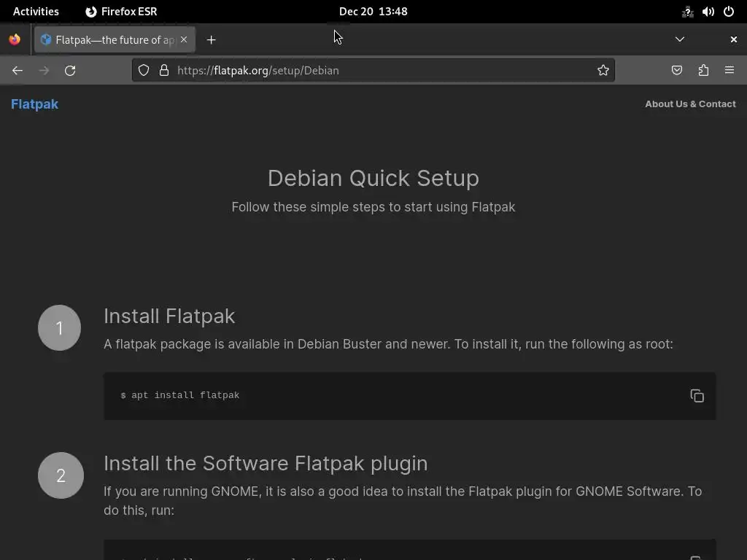The width and height of the screenshot is (747, 560).
Task: Open the Extensions panel
Action: click(703, 70)
